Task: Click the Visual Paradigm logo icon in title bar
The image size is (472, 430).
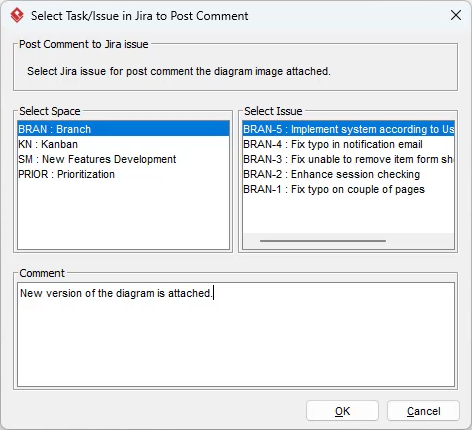Action: [x=17, y=15]
